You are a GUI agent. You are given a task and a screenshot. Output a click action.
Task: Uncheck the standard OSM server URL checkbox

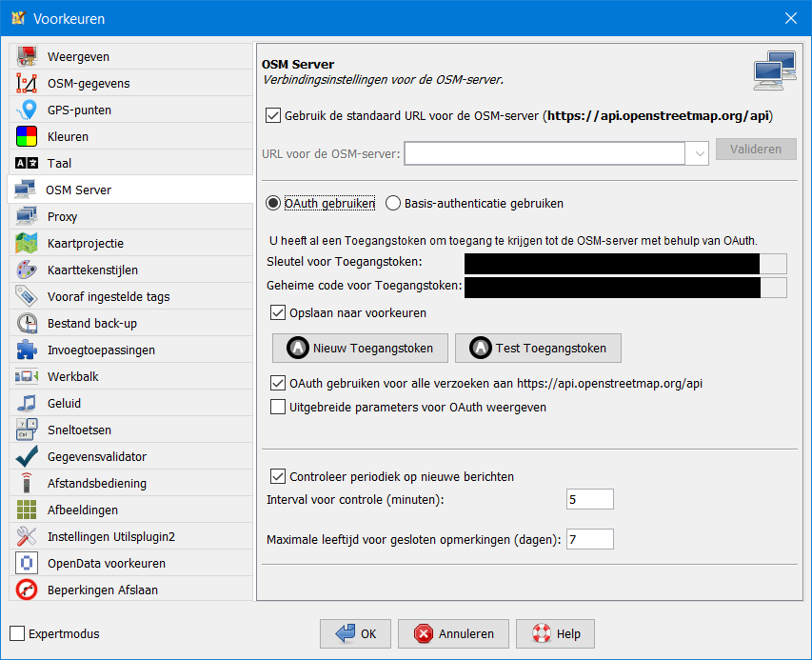[x=272, y=116]
